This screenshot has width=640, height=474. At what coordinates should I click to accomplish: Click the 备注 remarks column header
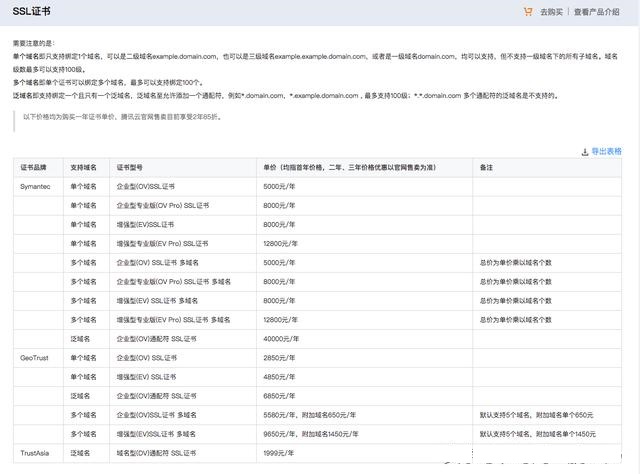click(x=486, y=169)
